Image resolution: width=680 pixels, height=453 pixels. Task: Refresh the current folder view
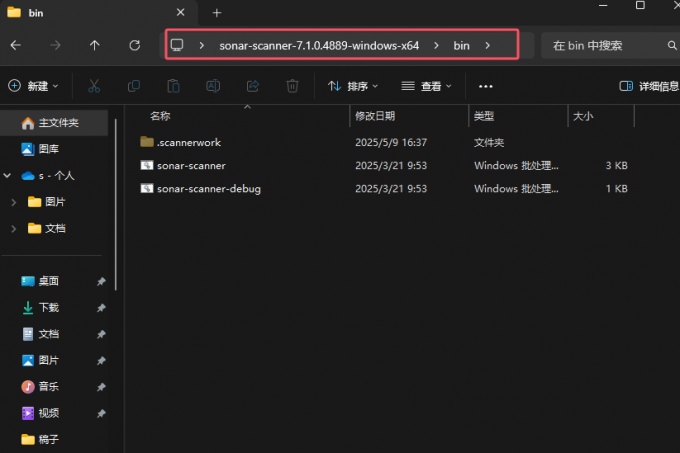coord(134,45)
